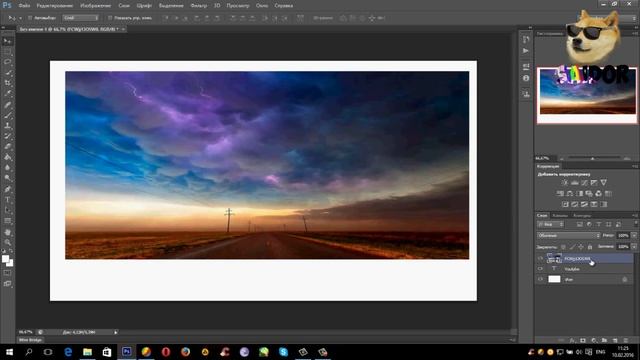Select the Hand tool
This screenshot has width=640, height=360.
click(x=7, y=232)
